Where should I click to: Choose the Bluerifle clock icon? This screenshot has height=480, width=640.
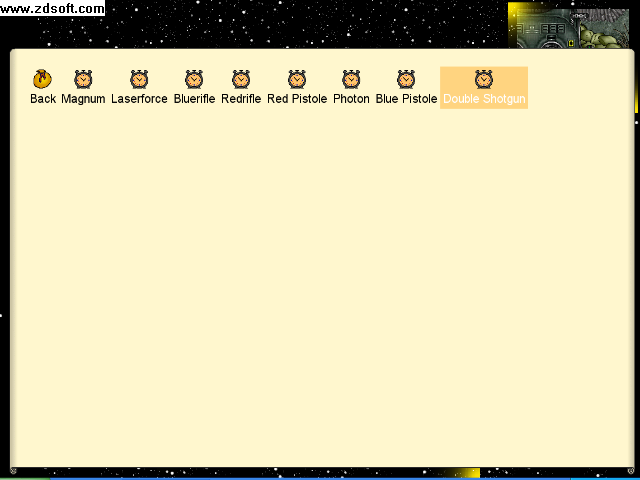click(194, 79)
